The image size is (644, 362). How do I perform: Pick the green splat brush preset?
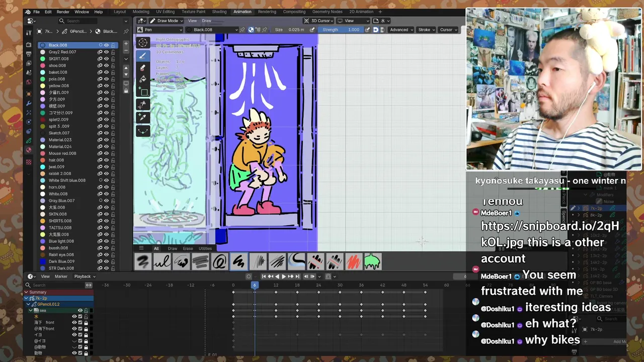[x=372, y=261]
